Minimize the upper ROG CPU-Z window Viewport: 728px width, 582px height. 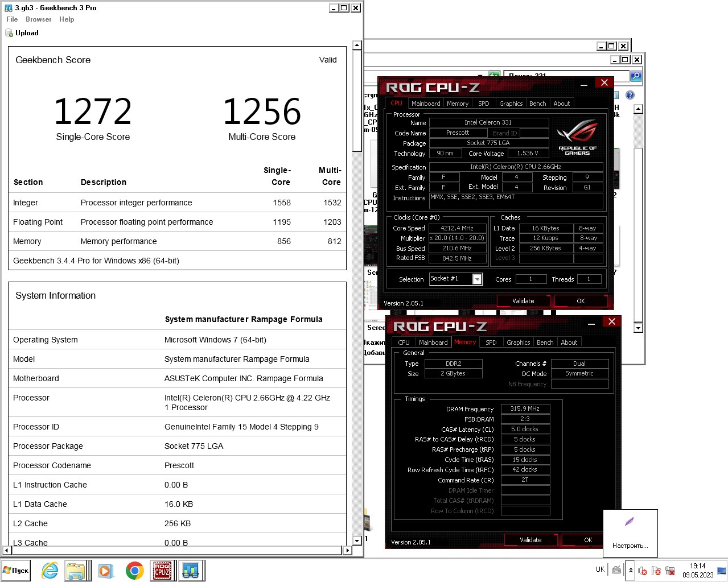click(x=584, y=83)
